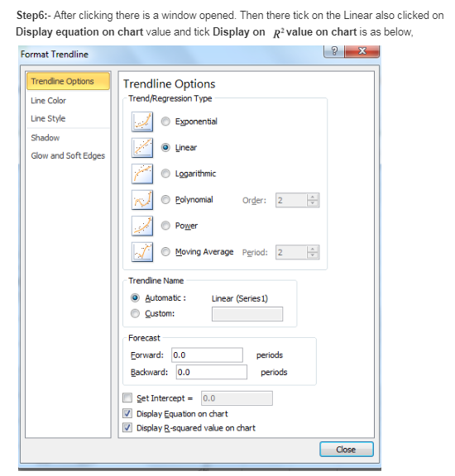Image resolution: width=455 pixels, height=476 pixels.
Task: Decrease moving average Period with down arrow
Action: (x=313, y=255)
